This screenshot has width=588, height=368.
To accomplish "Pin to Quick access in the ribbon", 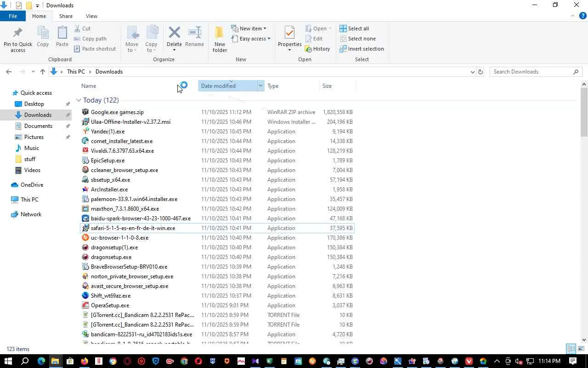I will (x=18, y=40).
